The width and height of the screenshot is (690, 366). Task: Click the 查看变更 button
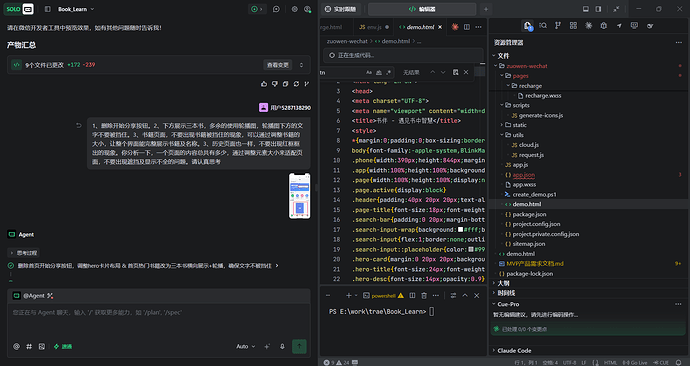click(x=278, y=65)
